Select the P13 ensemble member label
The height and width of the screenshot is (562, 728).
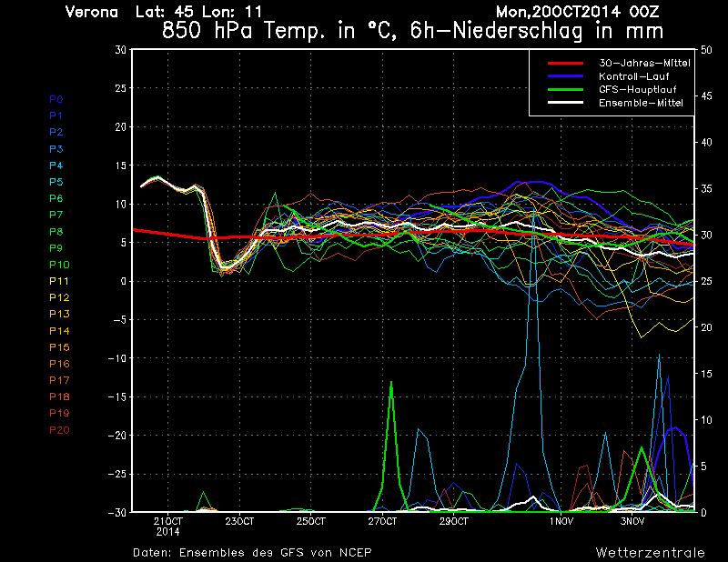(57, 314)
